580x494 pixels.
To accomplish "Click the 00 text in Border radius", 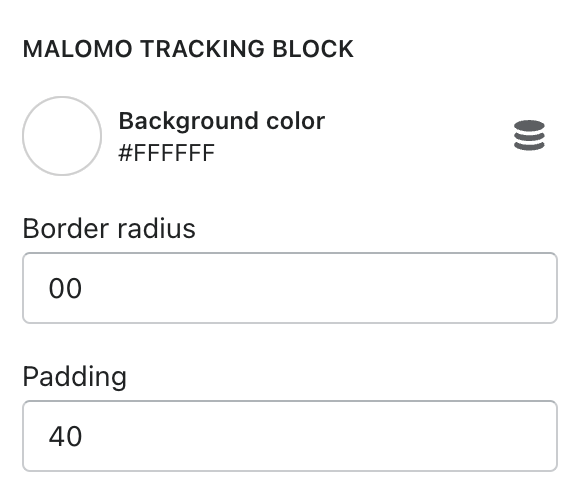I will click(65, 288).
